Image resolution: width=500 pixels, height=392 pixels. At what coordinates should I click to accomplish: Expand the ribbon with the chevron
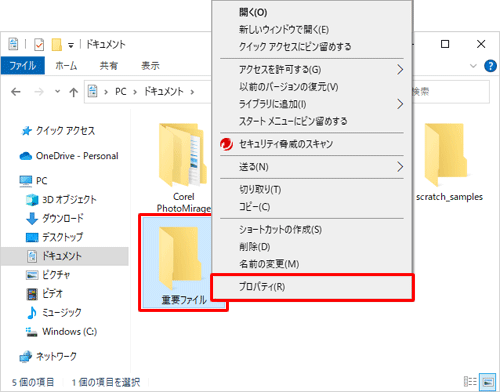(x=473, y=66)
